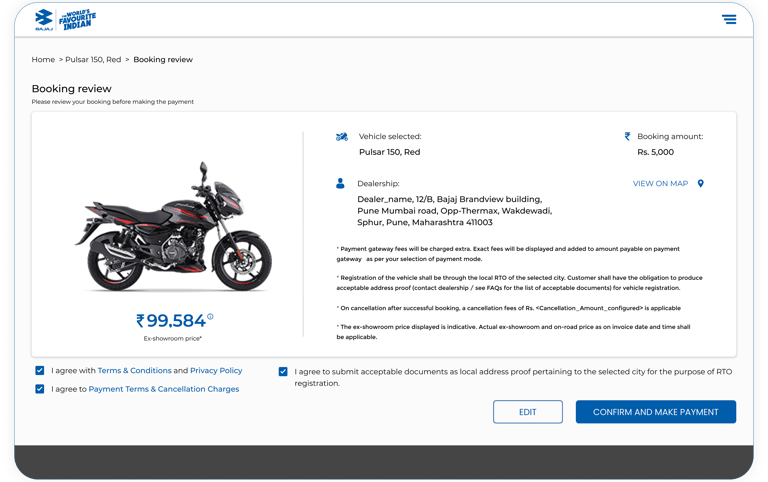Click the World's Favourite Indian logo
The image size is (768, 482).
[77, 20]
